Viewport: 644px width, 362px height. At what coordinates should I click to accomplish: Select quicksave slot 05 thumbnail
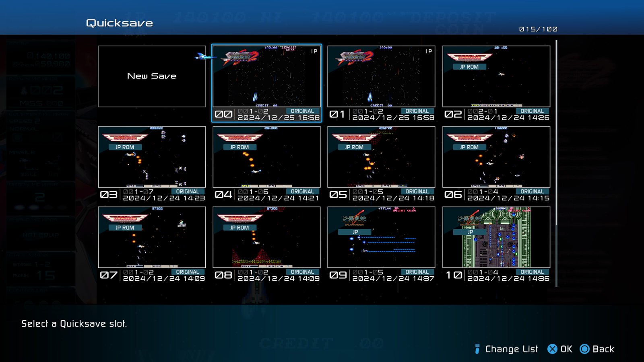381,157
